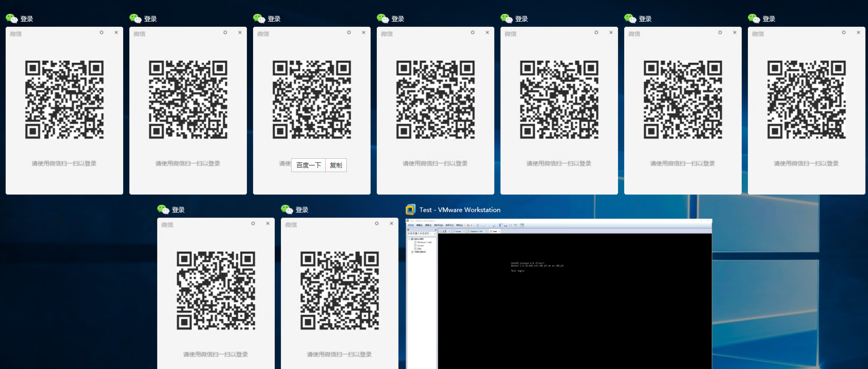
Task: Select the Windows 7 x64 tab in VMware
Action: coord(476,231)
